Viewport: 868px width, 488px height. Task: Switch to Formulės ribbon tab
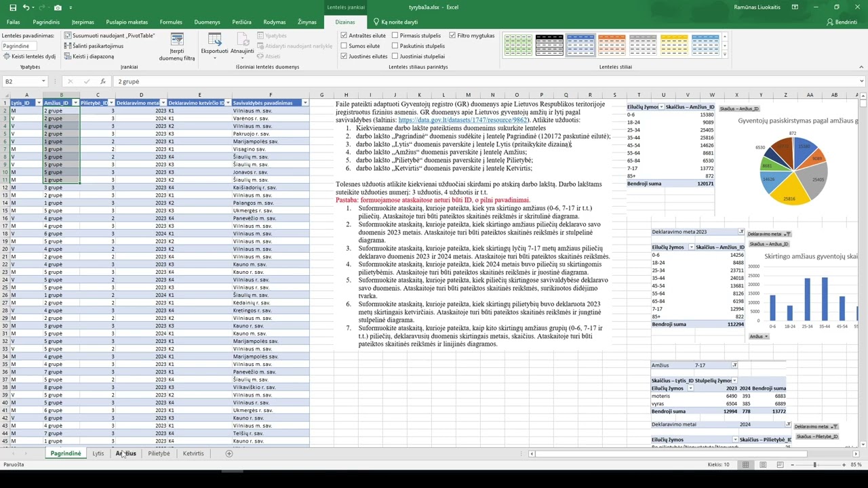[171, 22]
